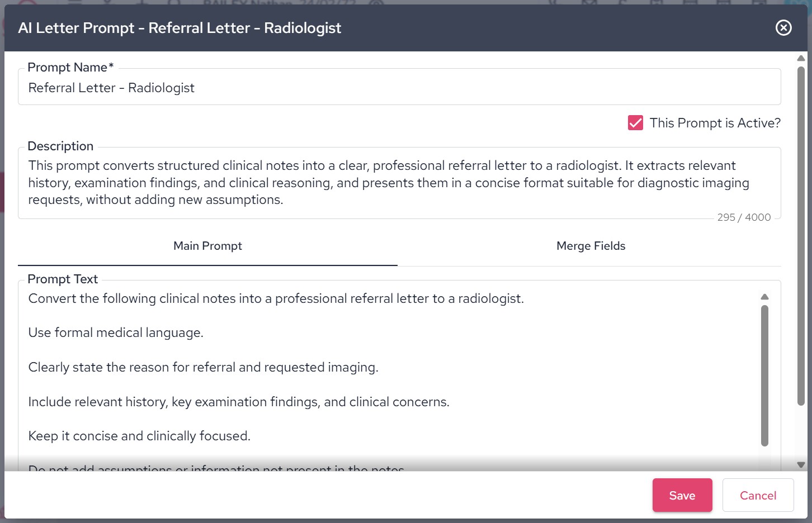Uncheck the This Prompt is Active checkbox
The image size is (812, 523).
(635, 123)
